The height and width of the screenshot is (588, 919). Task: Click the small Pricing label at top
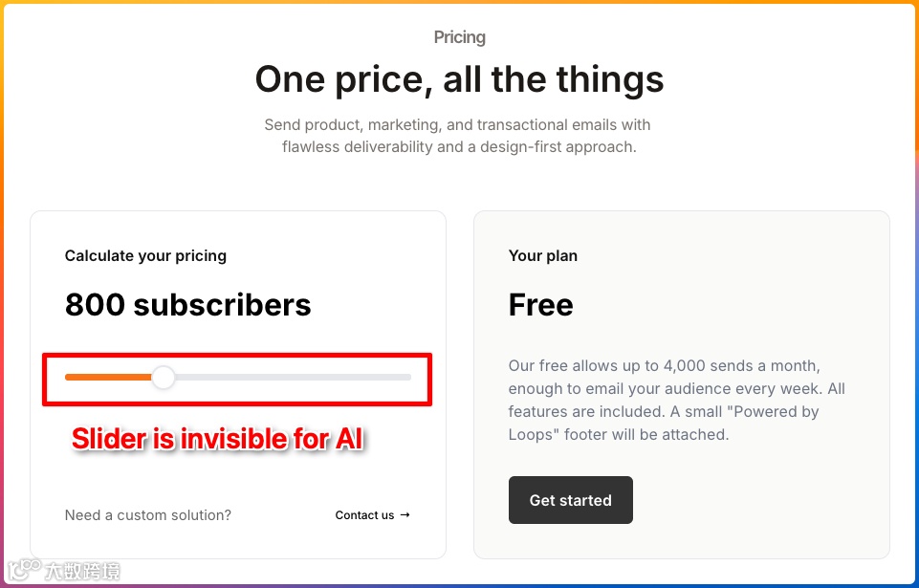(459, 37)
